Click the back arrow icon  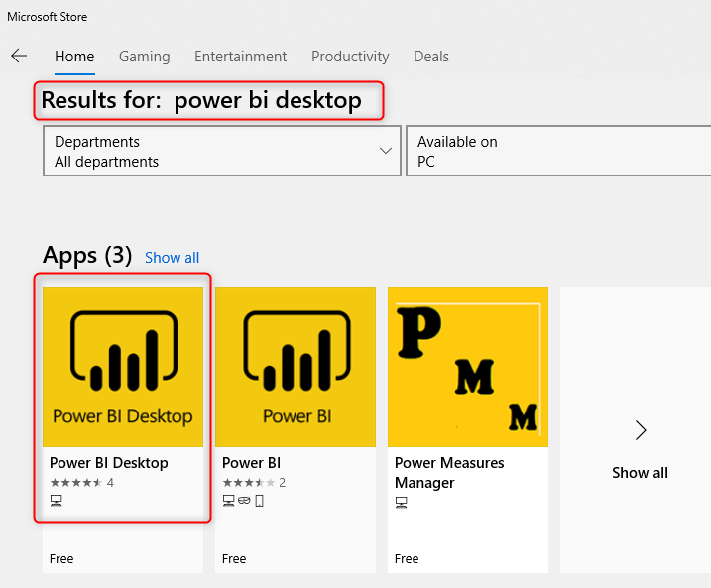pos(19,56)
